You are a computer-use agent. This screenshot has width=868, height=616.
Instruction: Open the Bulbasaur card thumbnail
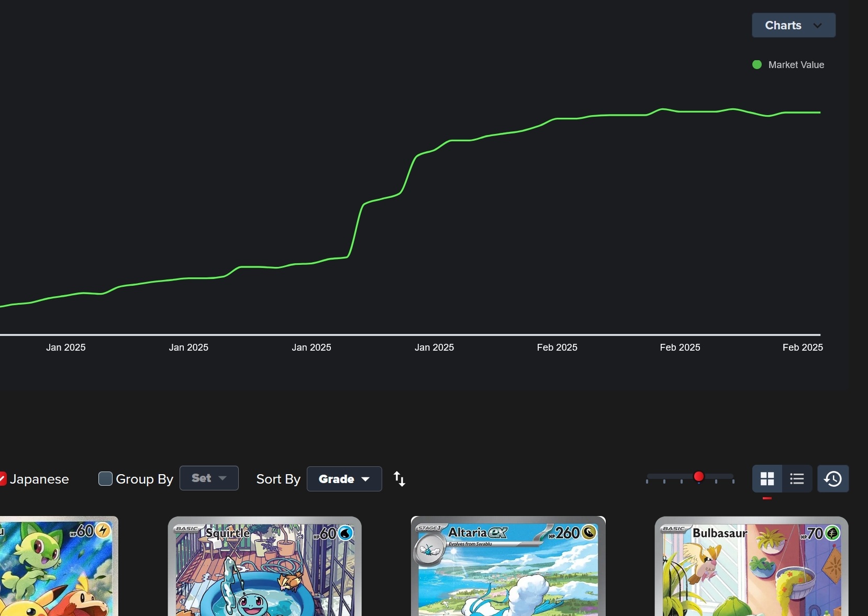click(751, 566)
